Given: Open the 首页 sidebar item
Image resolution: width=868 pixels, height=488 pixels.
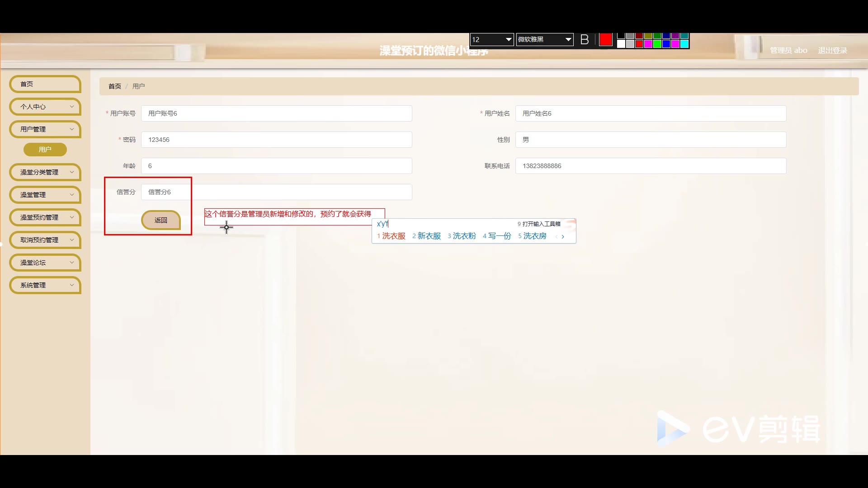Looking at the screenshot, I should (45, 84).
